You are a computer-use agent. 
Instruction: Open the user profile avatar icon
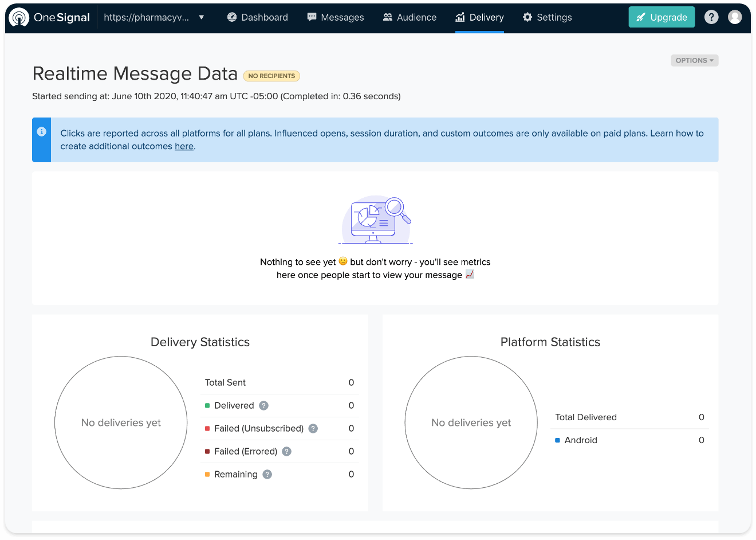click(735, 17)
